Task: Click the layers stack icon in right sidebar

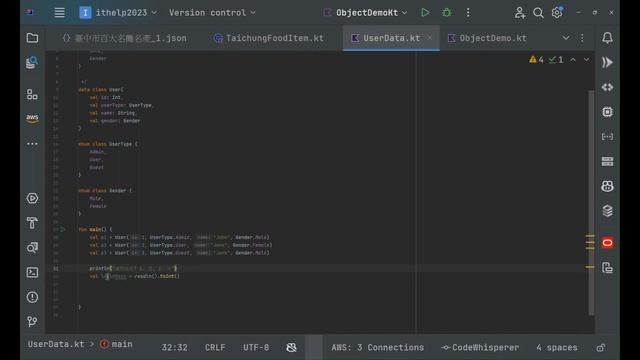Action: (x=607, y=211)
